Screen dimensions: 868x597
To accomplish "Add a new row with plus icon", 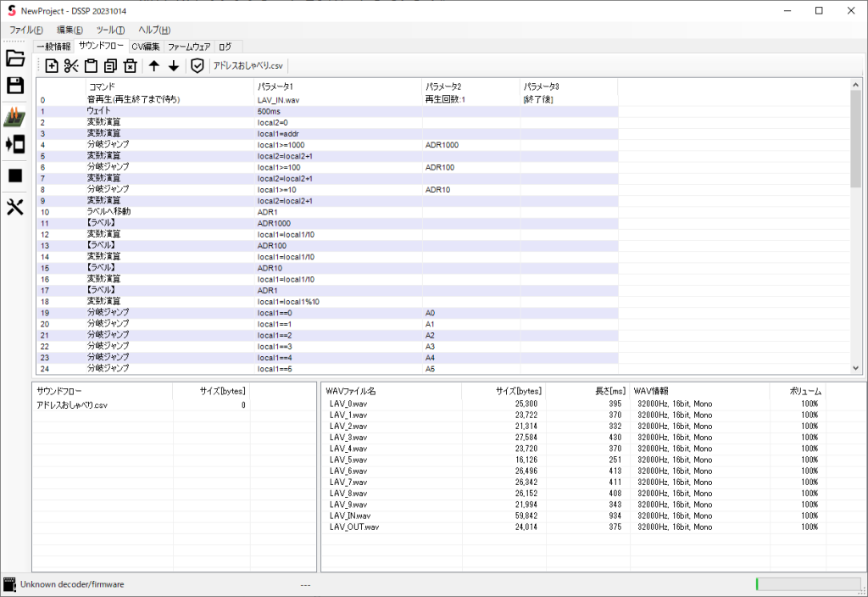I will pos(52,66).
